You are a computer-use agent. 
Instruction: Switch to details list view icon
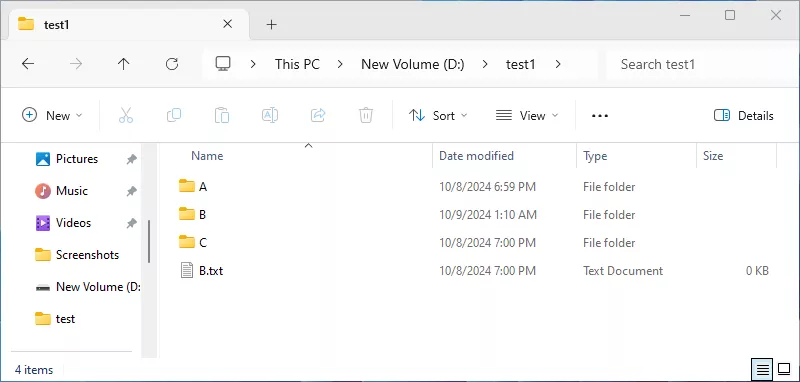pos(763,369)
